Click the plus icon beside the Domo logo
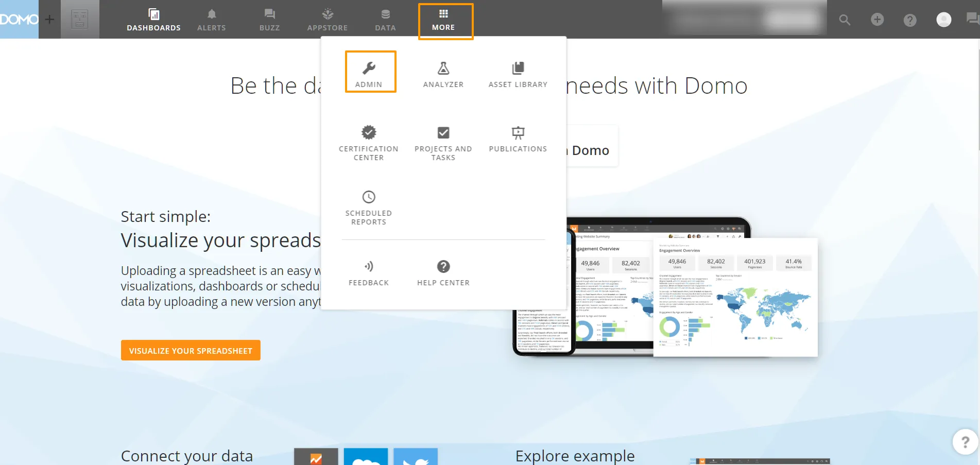This screenshot has height=465, width=980. click(x=49, y=20)
